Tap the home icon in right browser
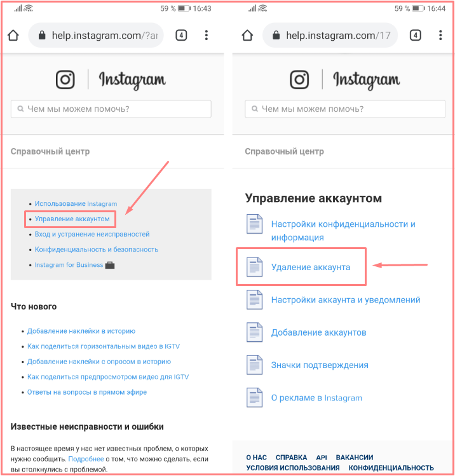This screenshot has height=476, width=455. coord(247,36)
